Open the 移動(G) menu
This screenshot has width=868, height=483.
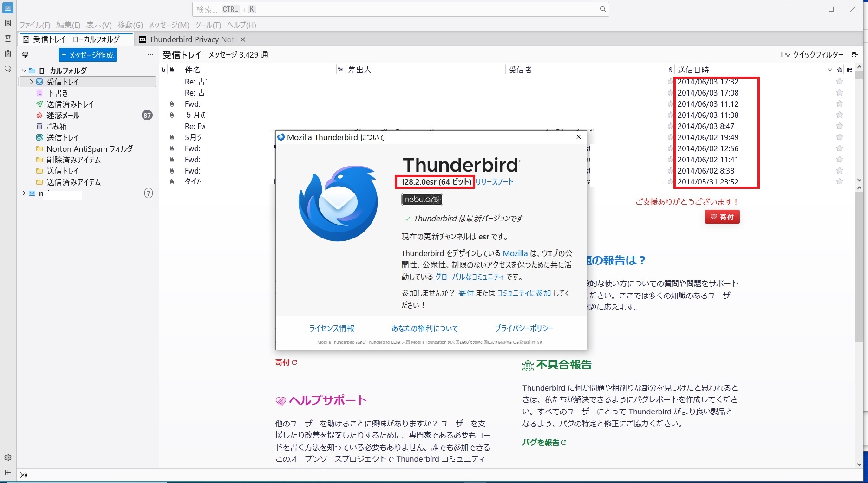130,25
